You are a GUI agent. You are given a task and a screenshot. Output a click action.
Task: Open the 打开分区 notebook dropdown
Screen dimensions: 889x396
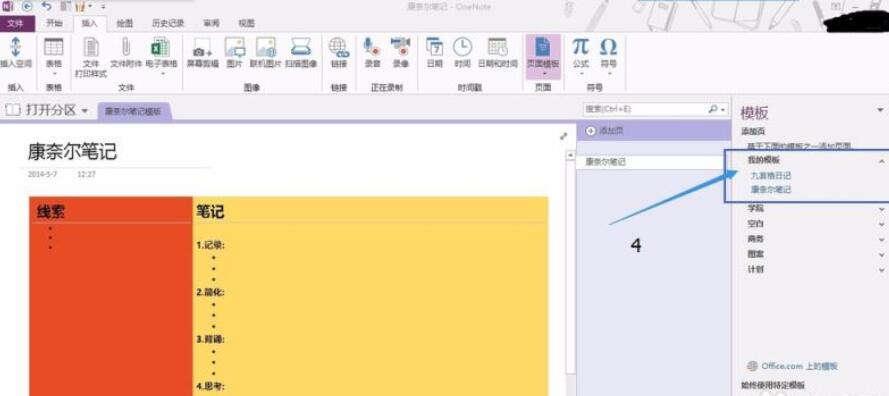point(46,110)
